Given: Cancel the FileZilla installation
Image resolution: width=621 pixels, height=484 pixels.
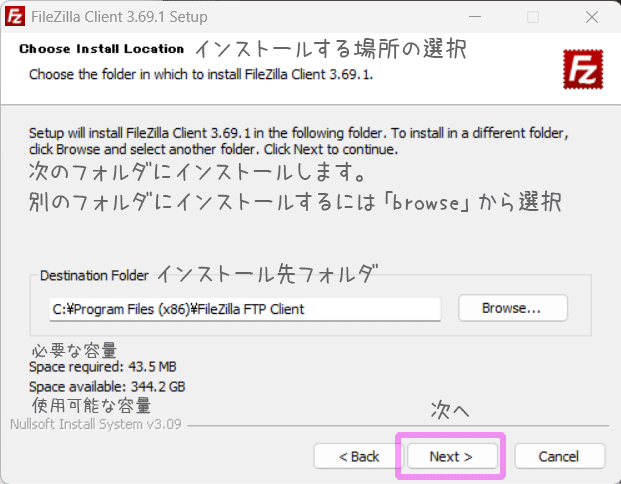Looking at the screenshot, I should pyautogui.click(x=559, y=456).
